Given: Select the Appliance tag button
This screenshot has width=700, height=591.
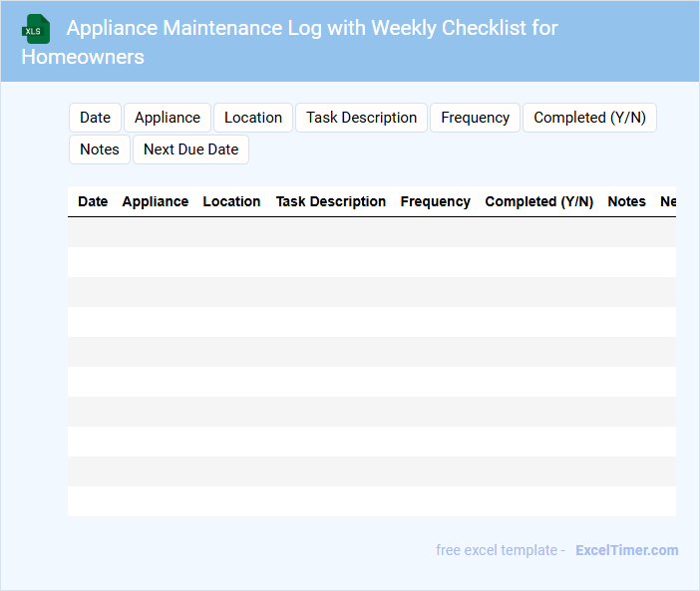Looking at the screenshot, I should point(168,118).
